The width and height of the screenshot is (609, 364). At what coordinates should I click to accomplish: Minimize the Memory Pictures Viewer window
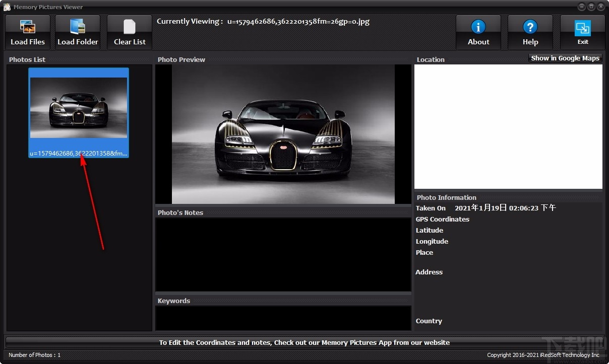pyautogui.click(x=582, y=7)
